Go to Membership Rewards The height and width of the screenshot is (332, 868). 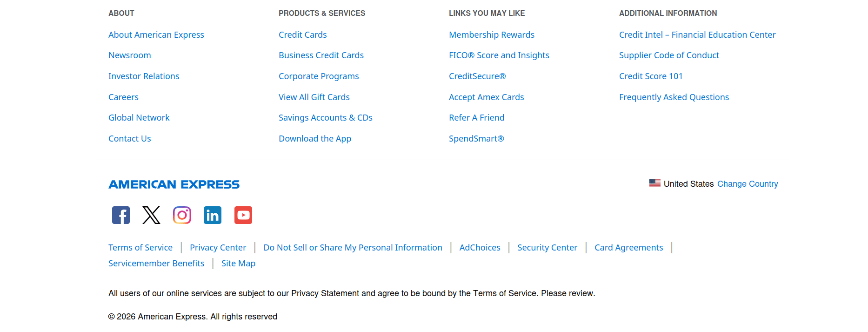pos(491,35)
